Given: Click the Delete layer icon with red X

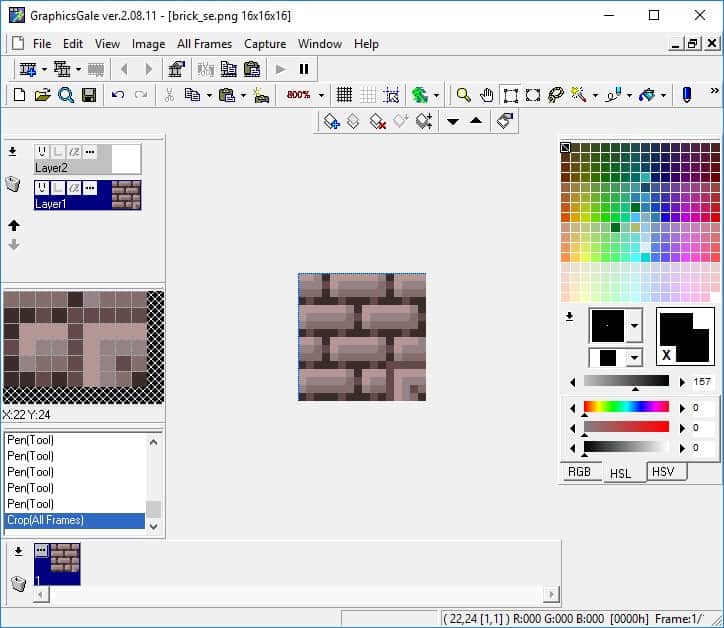Looking at the screenshot, I should (377, 121).
